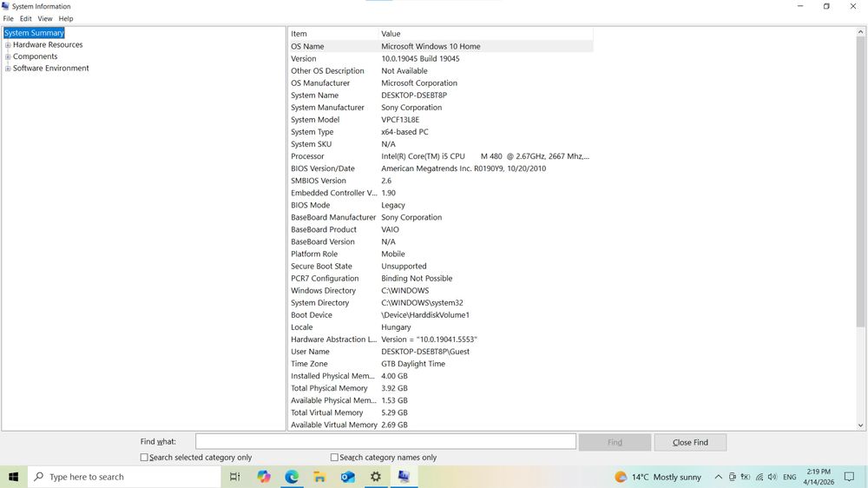Click the Sony Corporation System Manufacturer value
Viewport: 868px width, 488px height.
point(411,108)
